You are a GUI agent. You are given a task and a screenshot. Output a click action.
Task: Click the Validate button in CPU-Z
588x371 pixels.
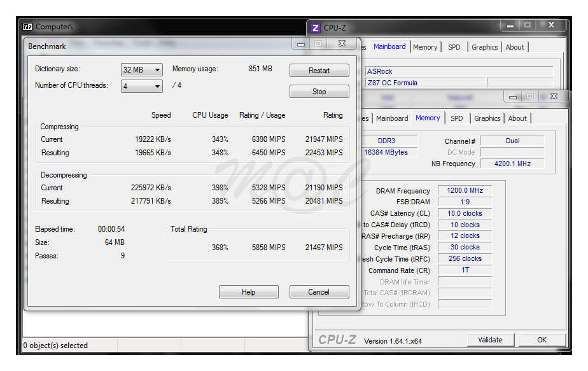pos(490,340)
